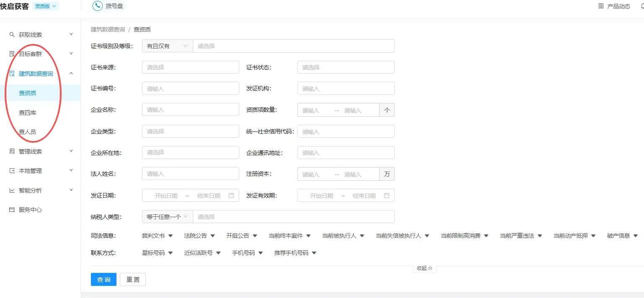Click 开始日期 in the 发证日期 range
Screen dimensions: 644x298
(x=166, y=195)
